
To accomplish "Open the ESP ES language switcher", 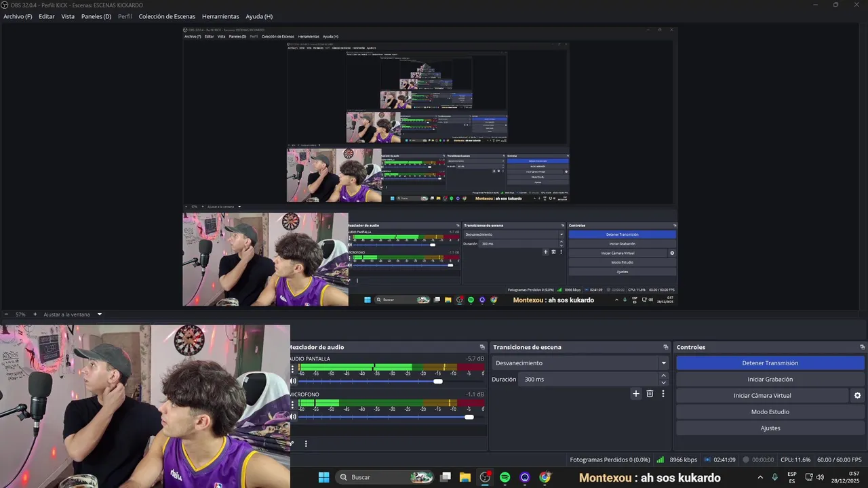I will [x=792, y=478].
